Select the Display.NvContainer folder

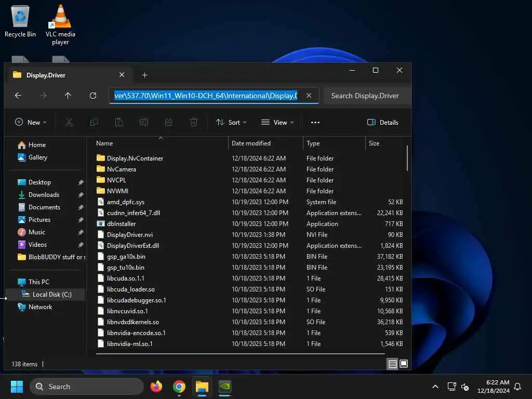(135, 158)
